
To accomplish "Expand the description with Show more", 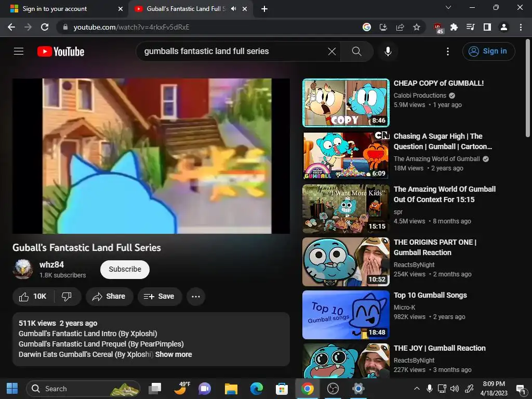I will click(x=174, y=354).
